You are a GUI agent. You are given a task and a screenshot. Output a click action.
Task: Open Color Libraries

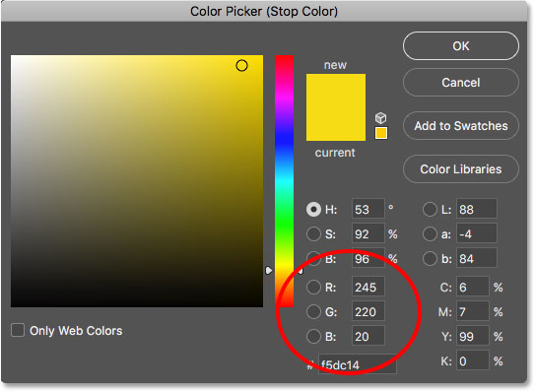click(461, 169)
